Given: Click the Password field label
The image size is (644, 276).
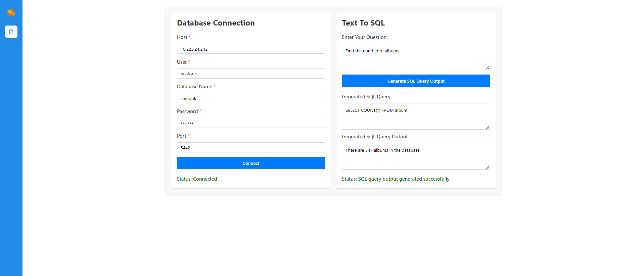Looking at the screenshot, I should [187, 111].
